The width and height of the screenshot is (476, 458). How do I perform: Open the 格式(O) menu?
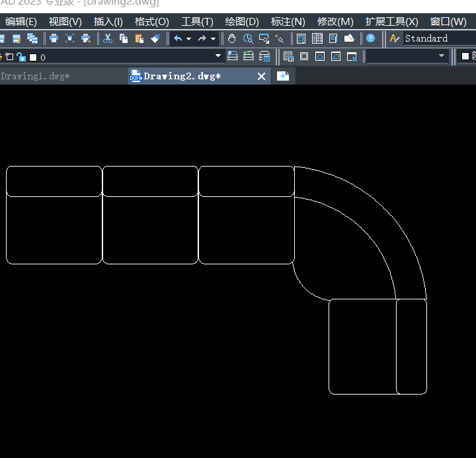[152, 22]
